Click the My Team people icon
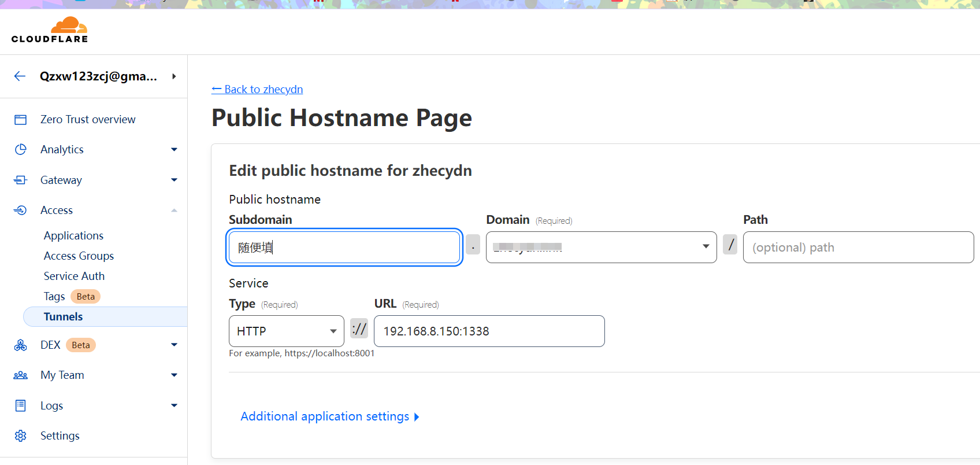Screen dimensions: 980x465 21,375
